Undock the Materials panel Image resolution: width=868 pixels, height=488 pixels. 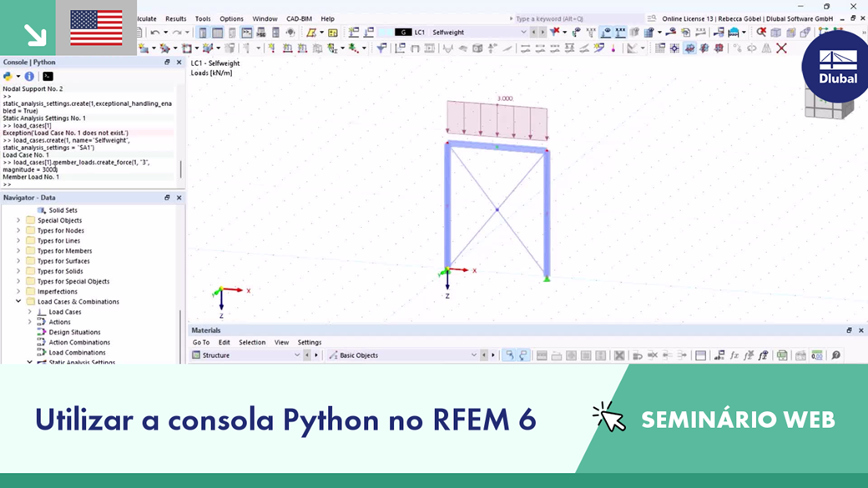[849, 330]
